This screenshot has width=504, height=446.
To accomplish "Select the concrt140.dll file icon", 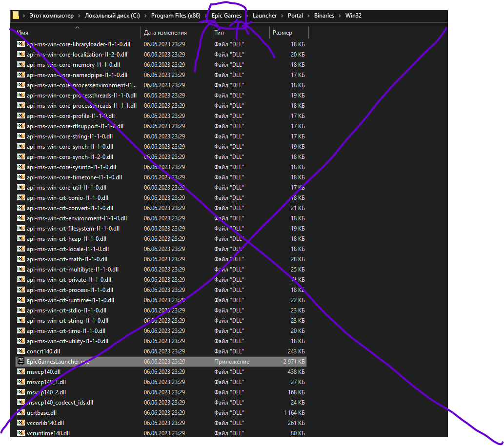I will [21, 351].
